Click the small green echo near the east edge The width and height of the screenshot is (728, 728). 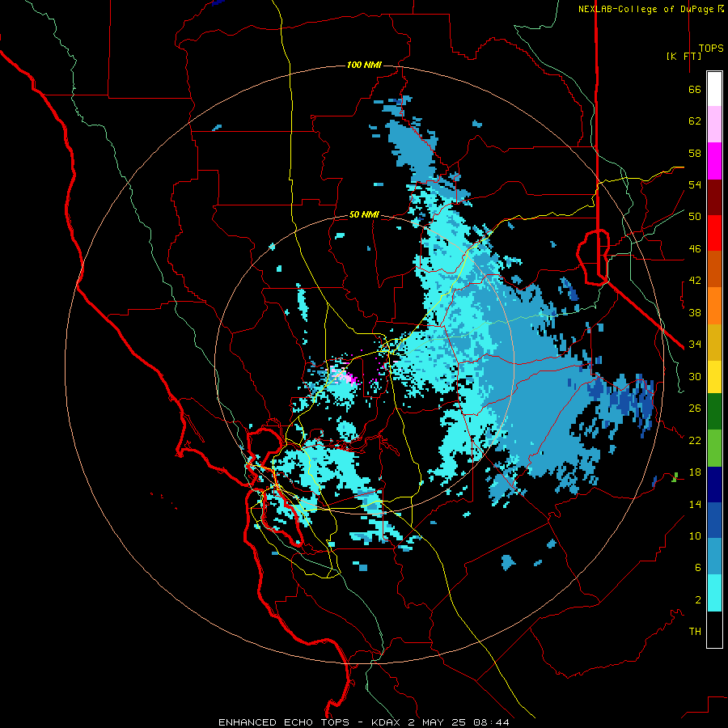(x=675, y=476)
